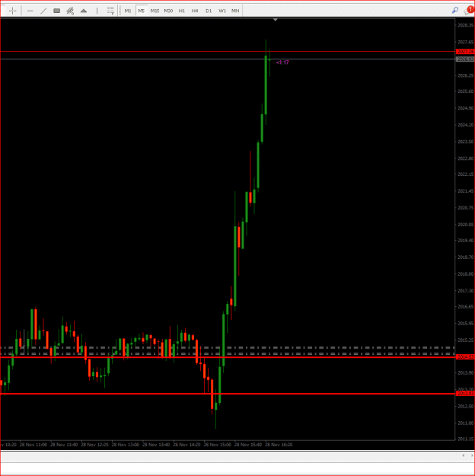Open the text lines tool icon

point(110,11)
